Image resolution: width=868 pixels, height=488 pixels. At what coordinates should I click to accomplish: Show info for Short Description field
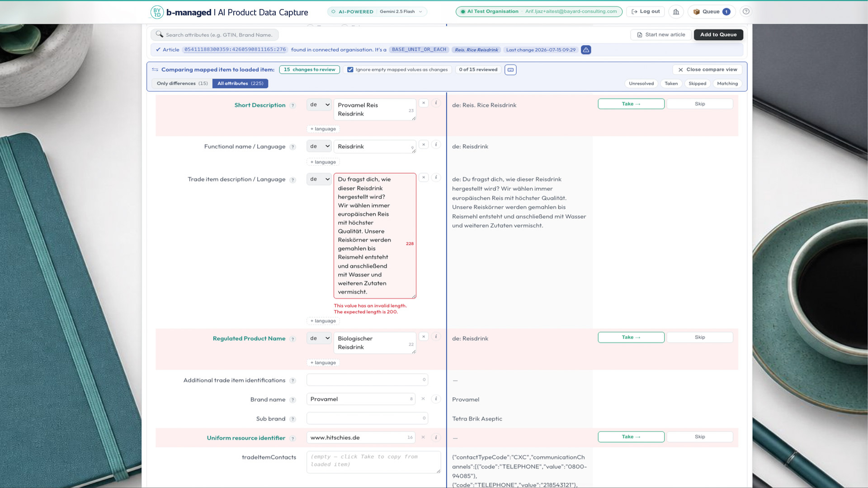pos(436,103)
